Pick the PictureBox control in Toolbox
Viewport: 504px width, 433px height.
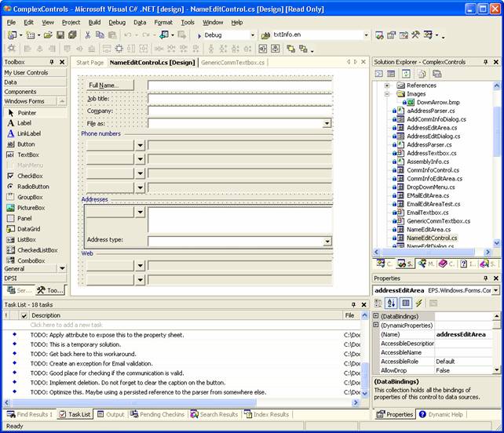31,208
